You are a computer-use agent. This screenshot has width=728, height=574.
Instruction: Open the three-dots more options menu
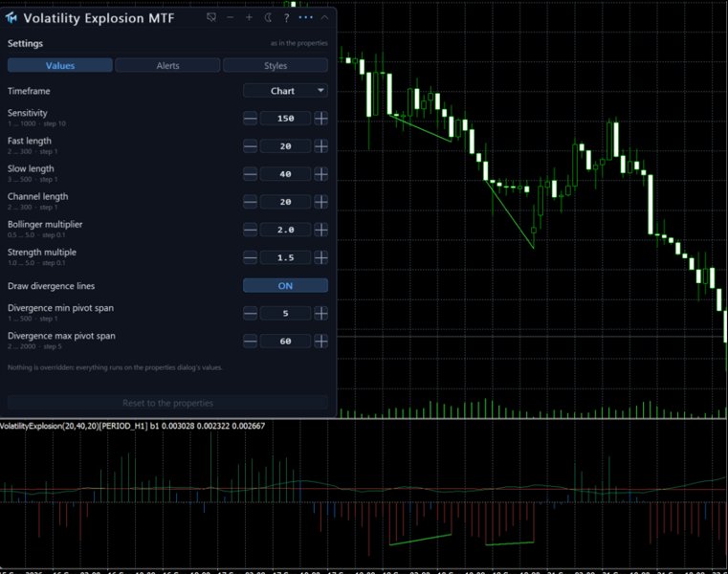[305, 17]
